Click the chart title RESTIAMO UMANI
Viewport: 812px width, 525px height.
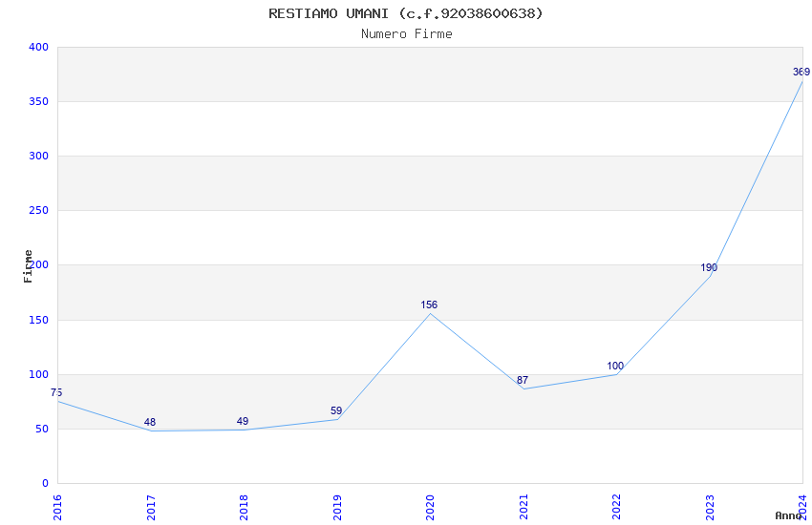pos(406,13)
